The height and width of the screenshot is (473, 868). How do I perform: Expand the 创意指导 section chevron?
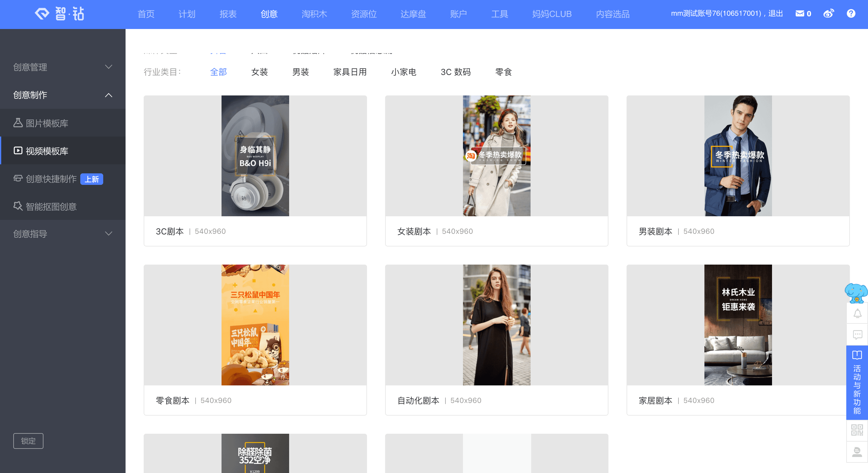coord(109,233)
